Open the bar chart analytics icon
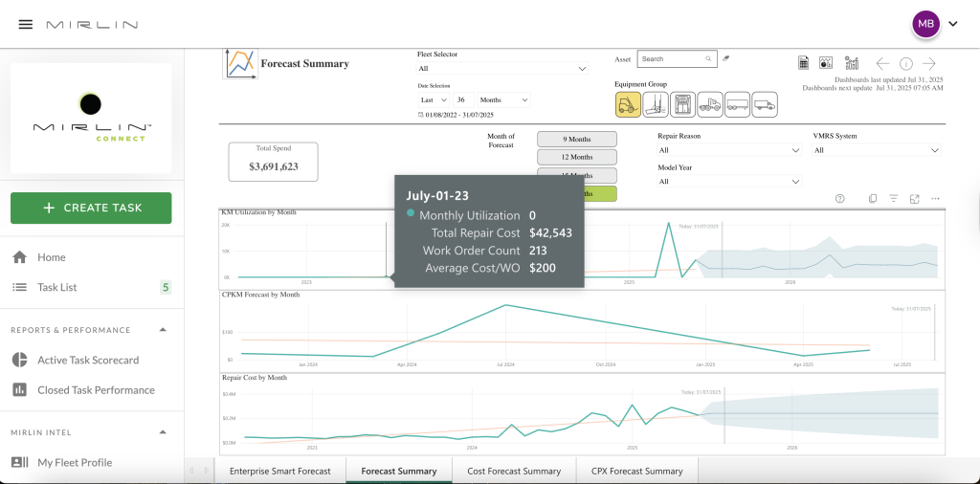The image size is (980, 484). pos(851,62)
